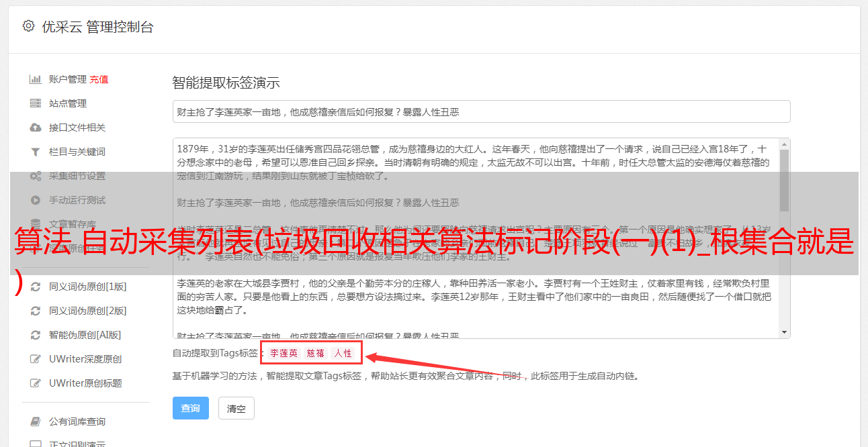Viewport: 868px width, 447px height.
Task: Click the text area scrollbar down arrow
Action: (785, 332)
